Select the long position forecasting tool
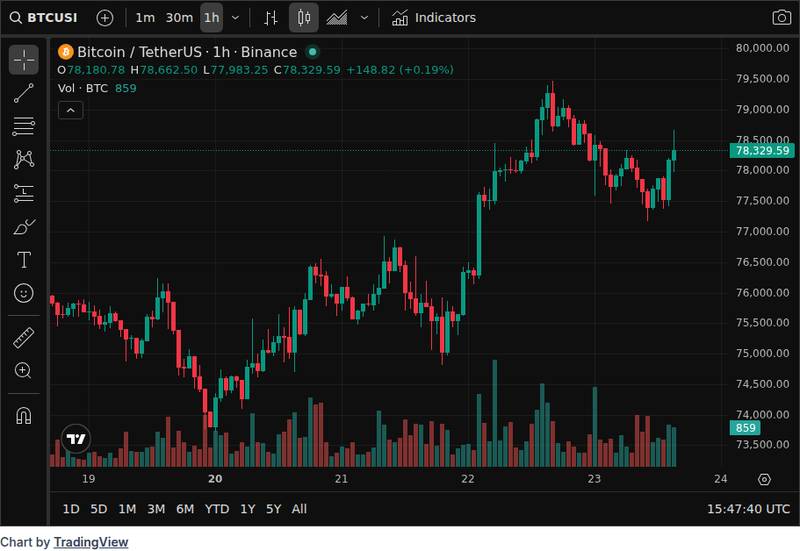The image size is (800, 551). click(x=23, y=193)
